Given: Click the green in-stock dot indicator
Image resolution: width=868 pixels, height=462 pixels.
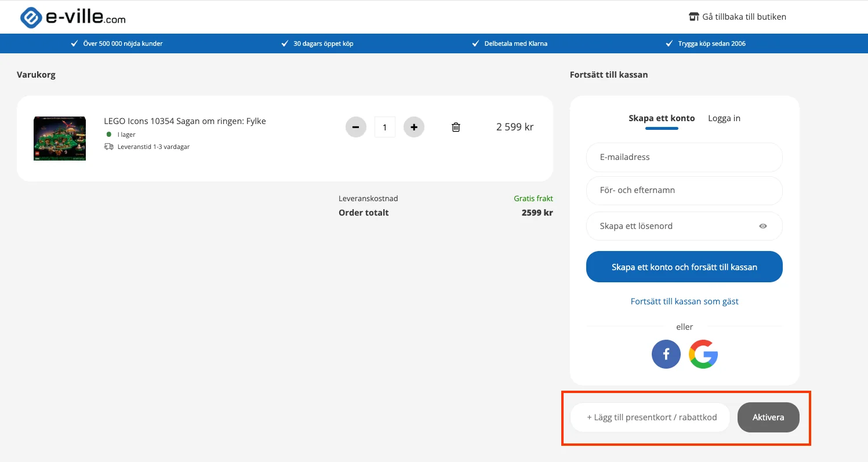Looking at the screenshot, I should click(108, 134).
